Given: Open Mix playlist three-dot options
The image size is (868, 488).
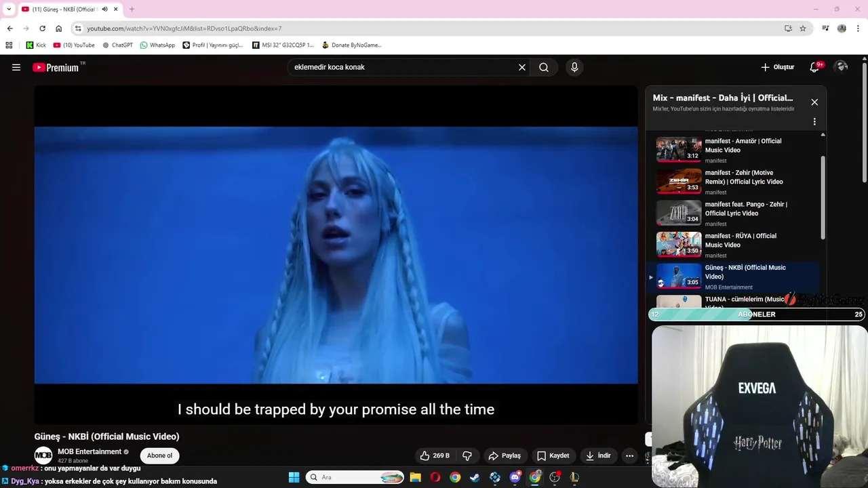Looking at the screenshot, I should [x=814, y=122].
